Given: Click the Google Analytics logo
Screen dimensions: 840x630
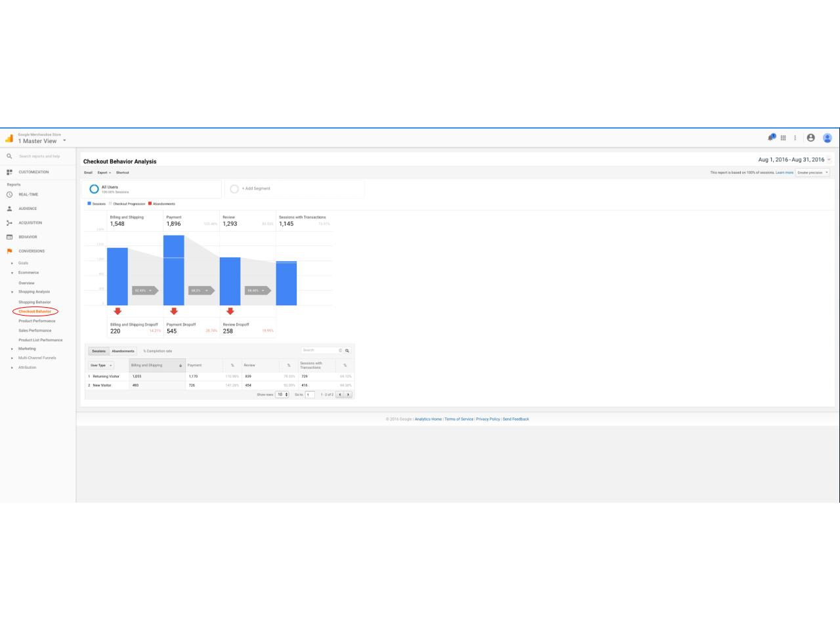Looking at the screenshot, I should click(x=9, y=138).
